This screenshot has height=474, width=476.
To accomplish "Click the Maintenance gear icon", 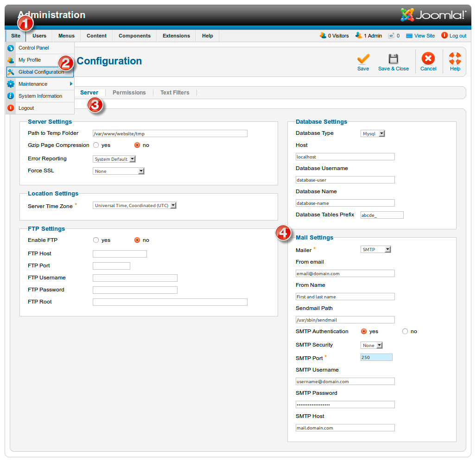I will click(x=11, y=84).
